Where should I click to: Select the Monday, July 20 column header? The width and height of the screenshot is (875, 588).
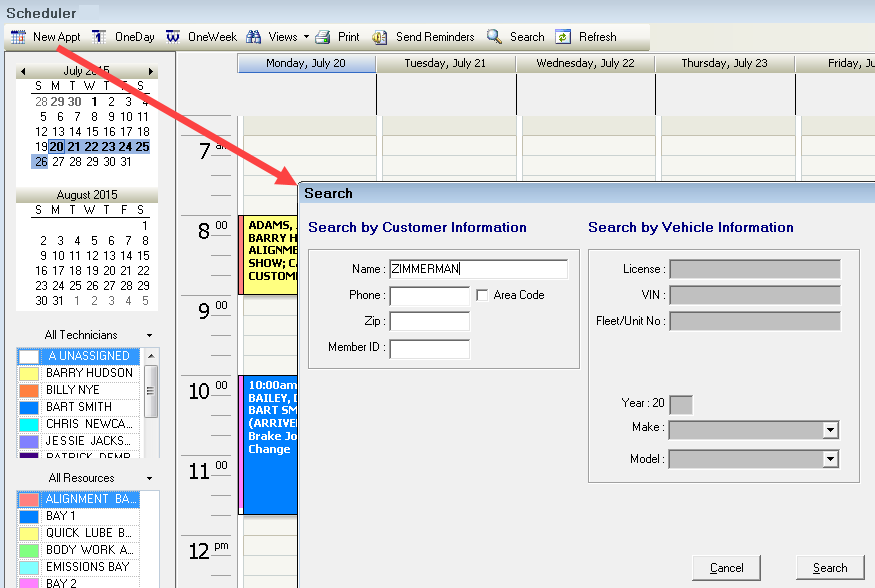point(305,62)
